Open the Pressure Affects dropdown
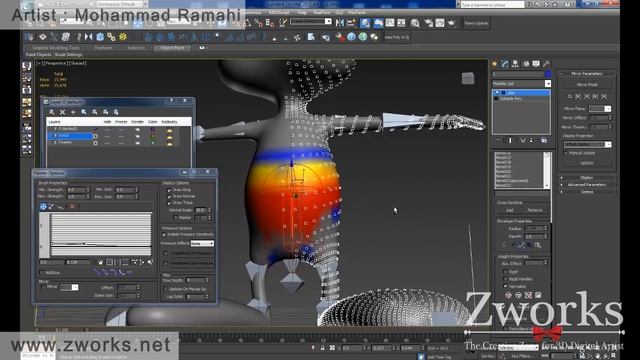 tap(202, 243)
